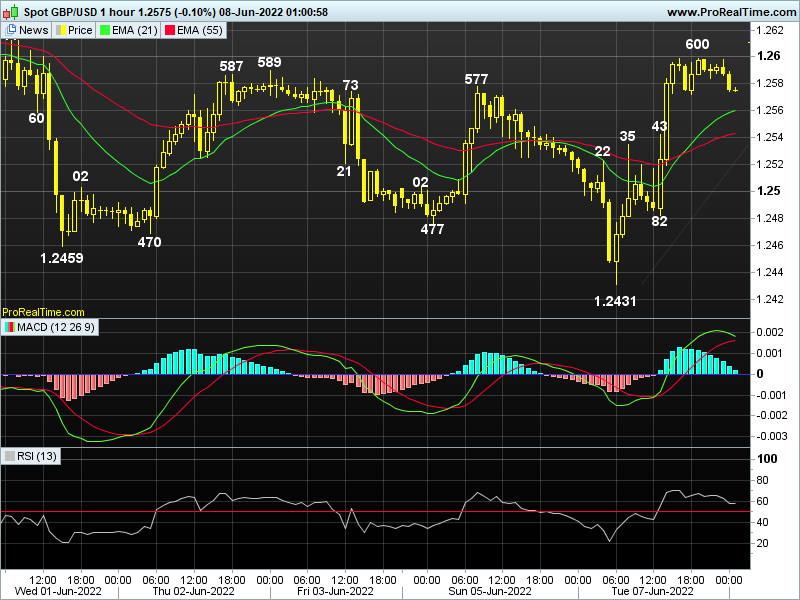This screenshot has width=800, height=600.
Task: Open the News panel icon
Action: coord(12,30)
